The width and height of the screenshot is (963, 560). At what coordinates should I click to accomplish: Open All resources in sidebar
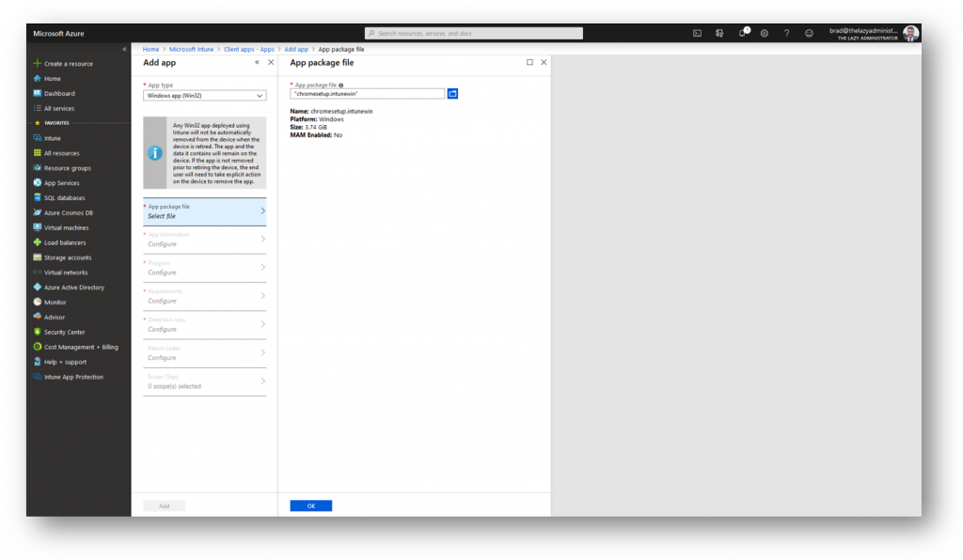[x=55, y=153]
